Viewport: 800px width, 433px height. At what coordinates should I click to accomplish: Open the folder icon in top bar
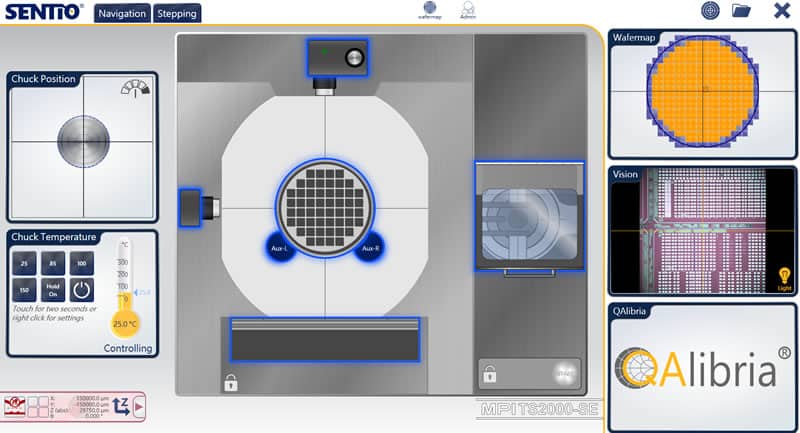point(741,11)
